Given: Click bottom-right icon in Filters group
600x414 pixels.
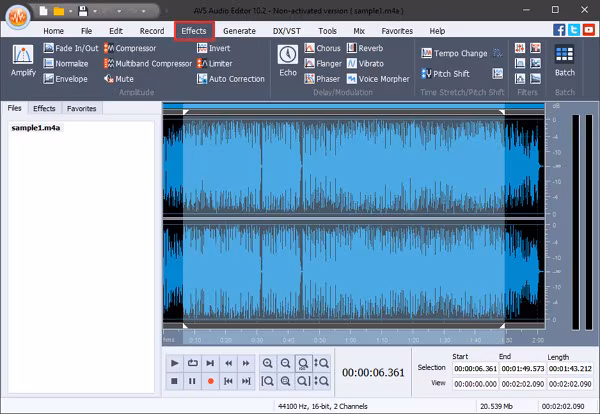Looking at the screenshot, I should (535, 78).
